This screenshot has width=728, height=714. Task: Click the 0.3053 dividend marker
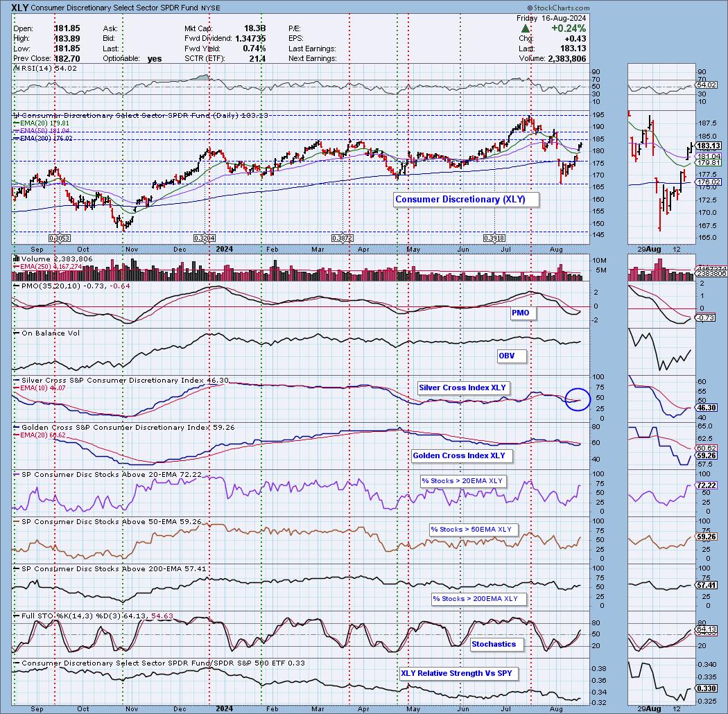point(60,238)
